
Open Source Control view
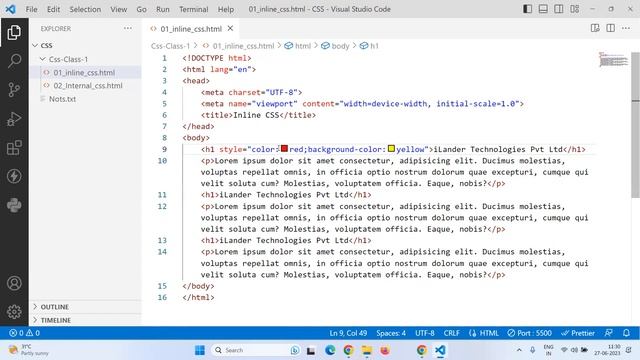point(14,89)
